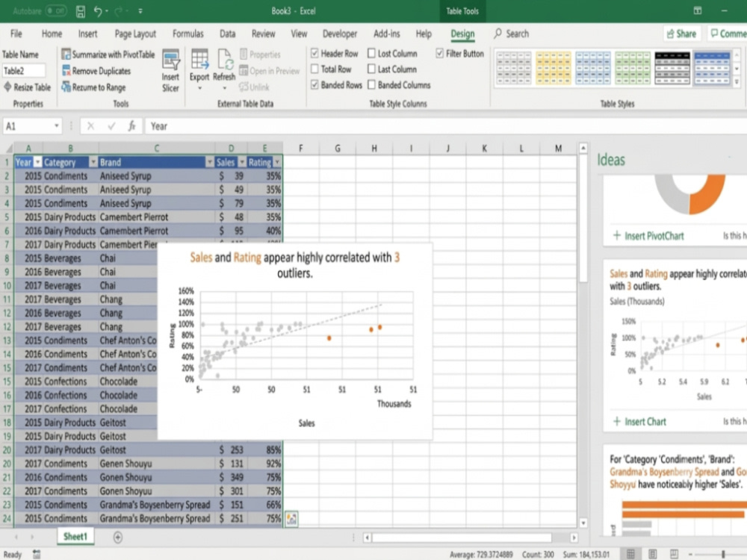Image resolution: width=747 pixels, height=560 pixels.
Task: Open the Brand column filter dropdown
Action: tap(210, 162)
